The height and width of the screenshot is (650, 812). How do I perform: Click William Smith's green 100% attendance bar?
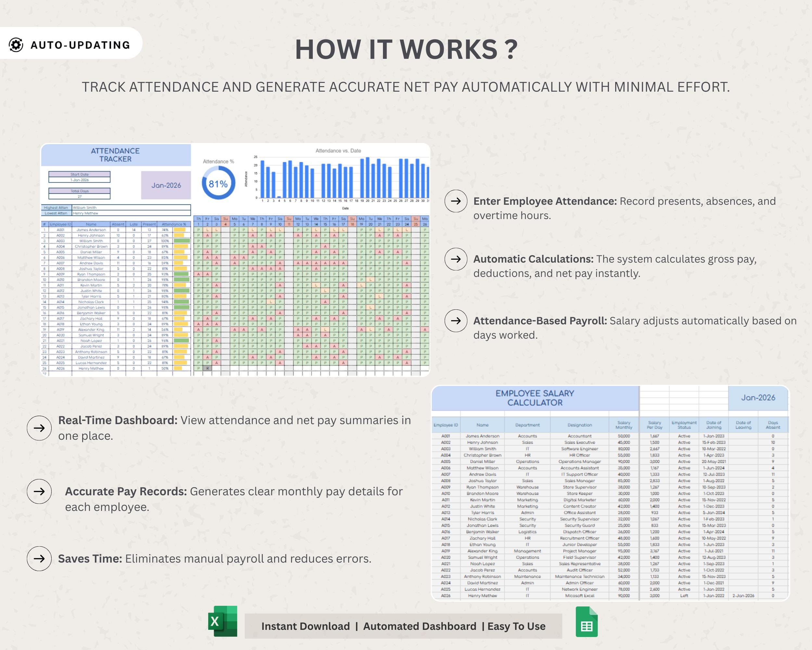tap(182, 241)
